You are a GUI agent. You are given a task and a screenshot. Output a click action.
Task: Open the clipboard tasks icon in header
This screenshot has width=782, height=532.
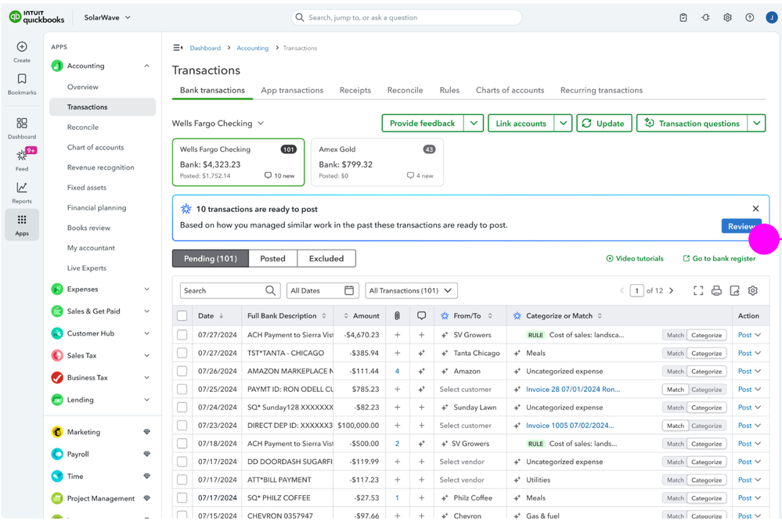coord(683,17)
